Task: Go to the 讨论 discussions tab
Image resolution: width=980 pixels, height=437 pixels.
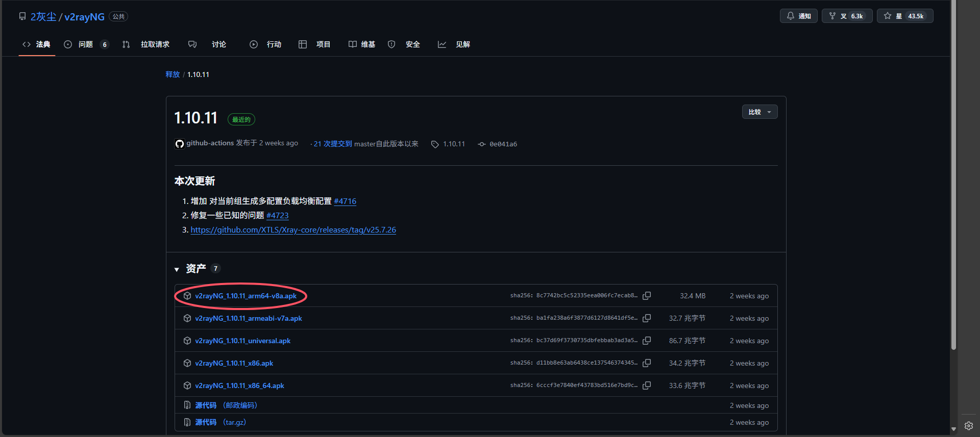Action: 207,44
